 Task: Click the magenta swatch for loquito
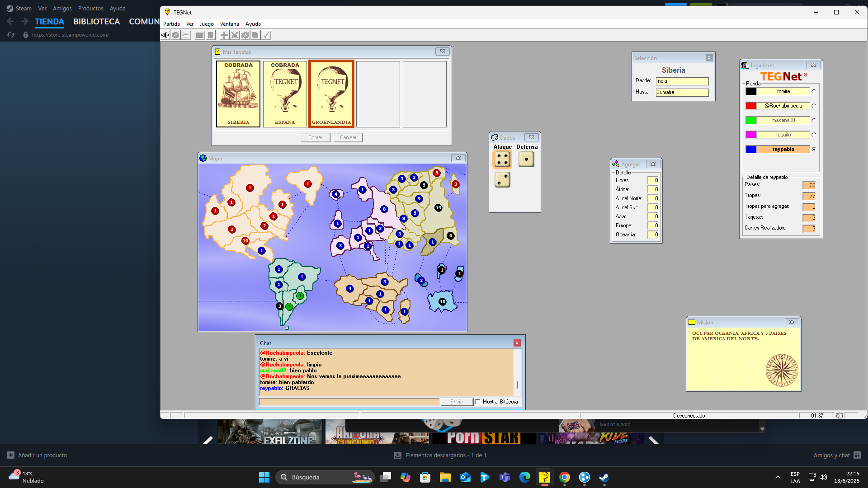point(751,135)
